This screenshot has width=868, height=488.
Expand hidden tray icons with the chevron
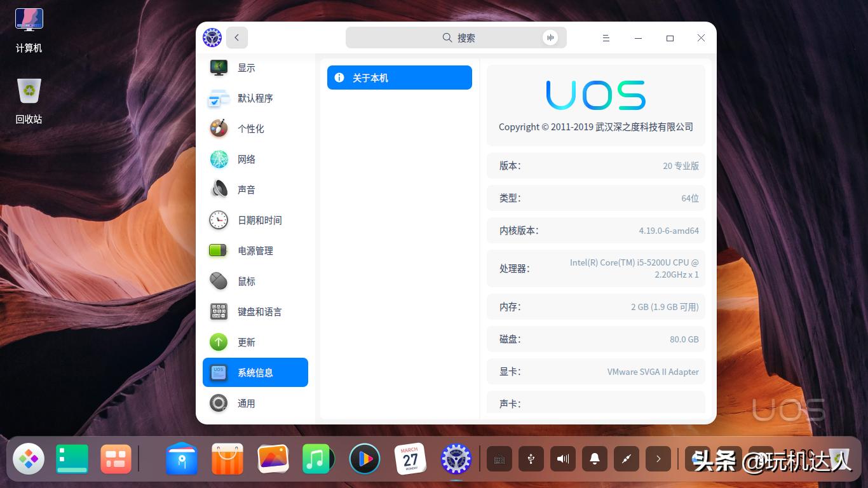658,458
